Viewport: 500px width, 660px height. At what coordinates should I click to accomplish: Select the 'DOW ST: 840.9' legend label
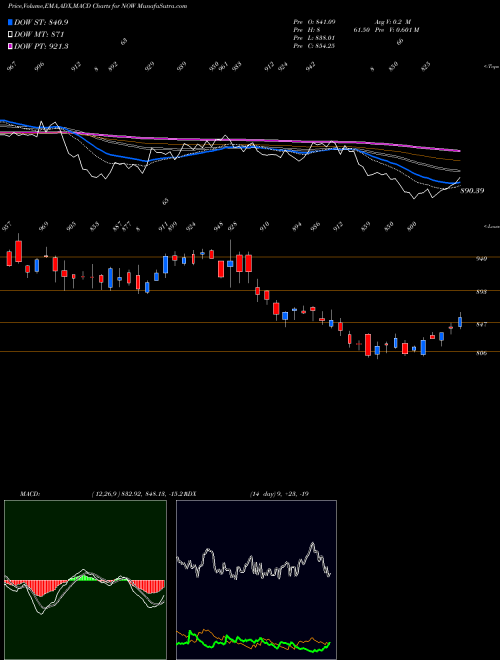(x=41, y=22)
